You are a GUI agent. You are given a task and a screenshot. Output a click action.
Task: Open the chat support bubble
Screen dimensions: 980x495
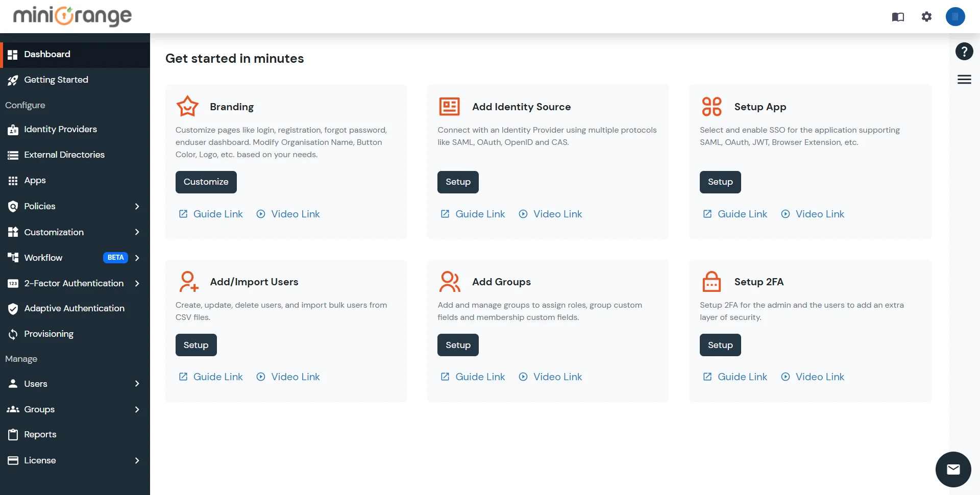tap(953, 469)
